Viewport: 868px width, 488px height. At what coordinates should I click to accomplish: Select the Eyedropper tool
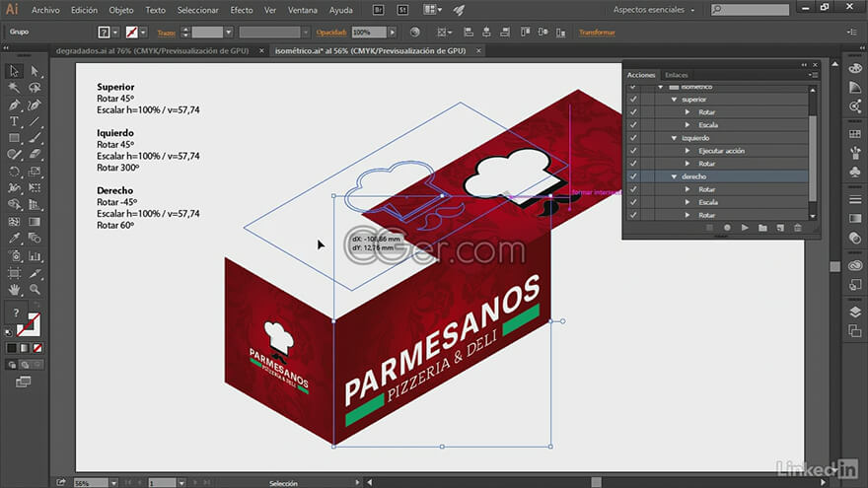(14, 239)
